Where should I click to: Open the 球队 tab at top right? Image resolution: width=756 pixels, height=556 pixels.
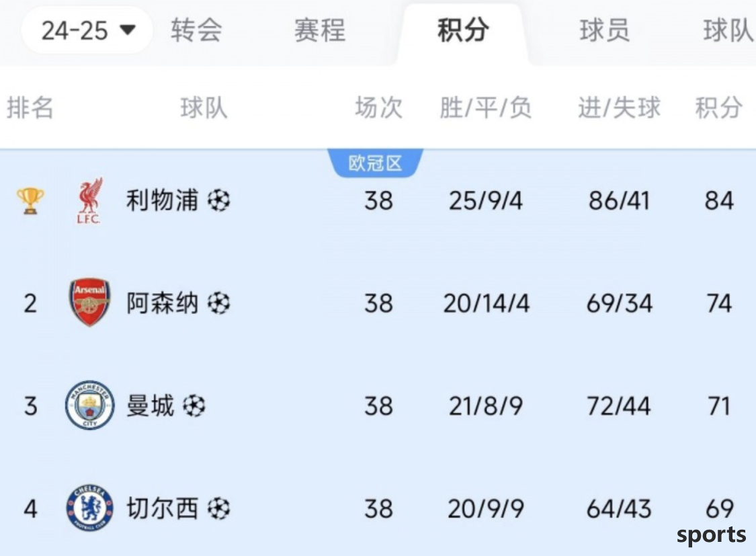728,30
